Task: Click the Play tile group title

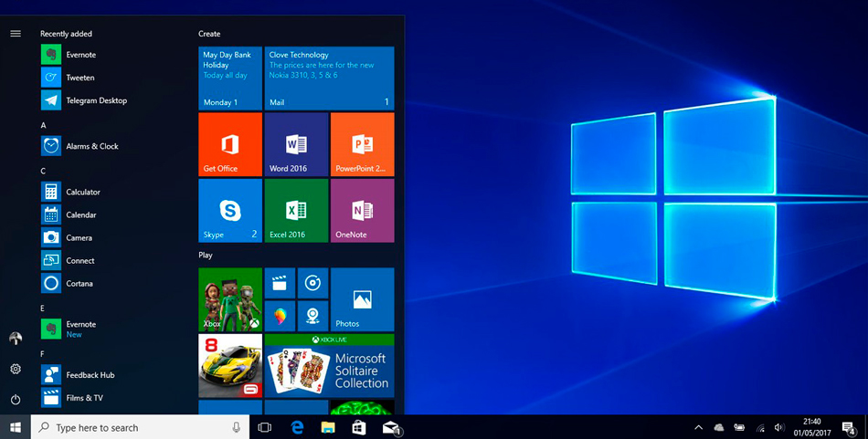Action: (206, 255)
